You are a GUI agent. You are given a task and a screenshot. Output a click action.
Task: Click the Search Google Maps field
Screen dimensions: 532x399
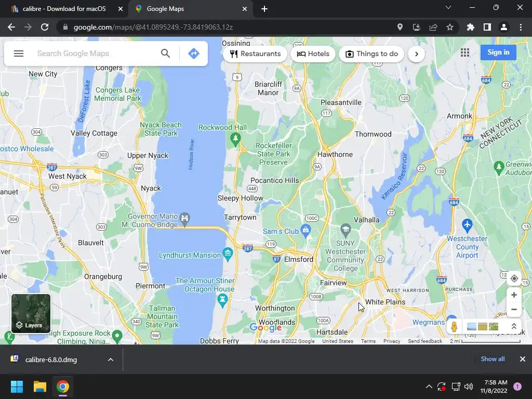coord(95,54)
